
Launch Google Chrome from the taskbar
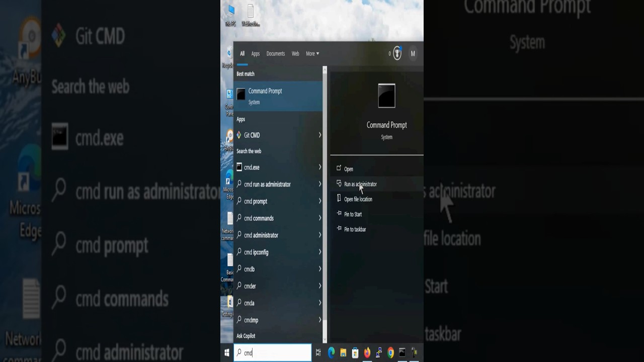[390, 353]
